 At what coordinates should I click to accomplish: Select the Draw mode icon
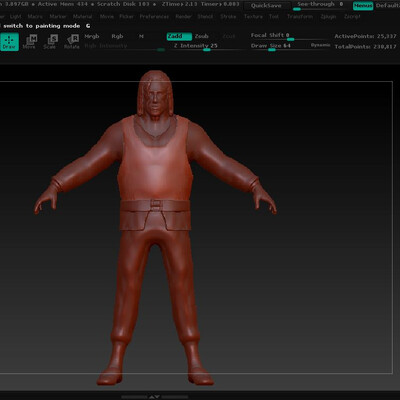(x=9, y=42)
